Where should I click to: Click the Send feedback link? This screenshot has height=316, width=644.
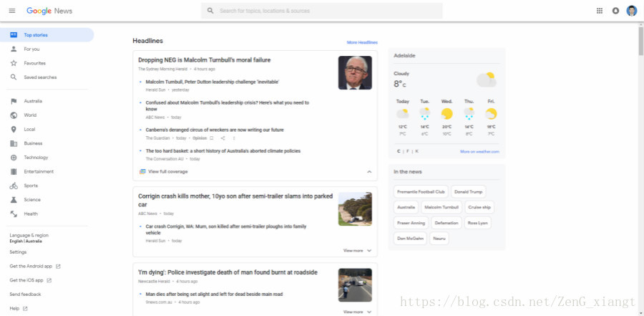(26, 295)
